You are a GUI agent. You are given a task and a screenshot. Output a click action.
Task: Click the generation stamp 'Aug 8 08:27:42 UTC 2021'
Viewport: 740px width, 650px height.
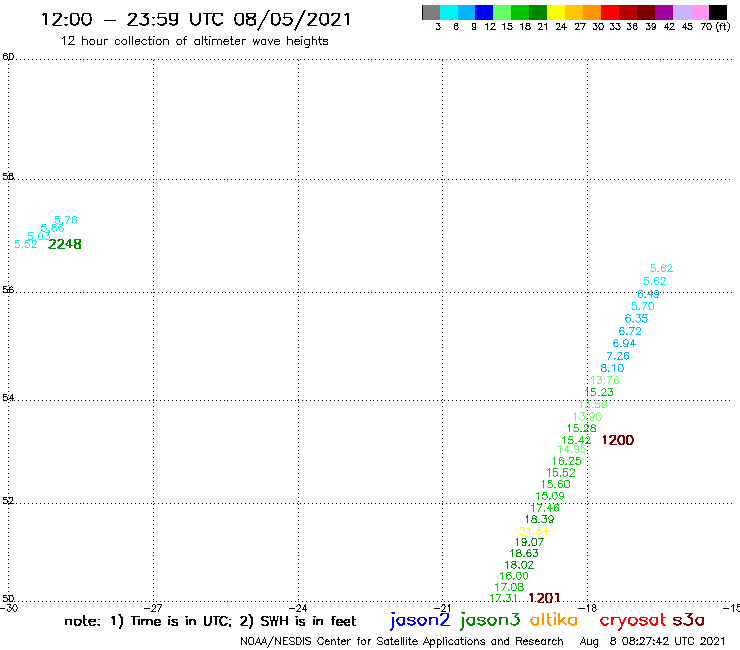(652, 641)
